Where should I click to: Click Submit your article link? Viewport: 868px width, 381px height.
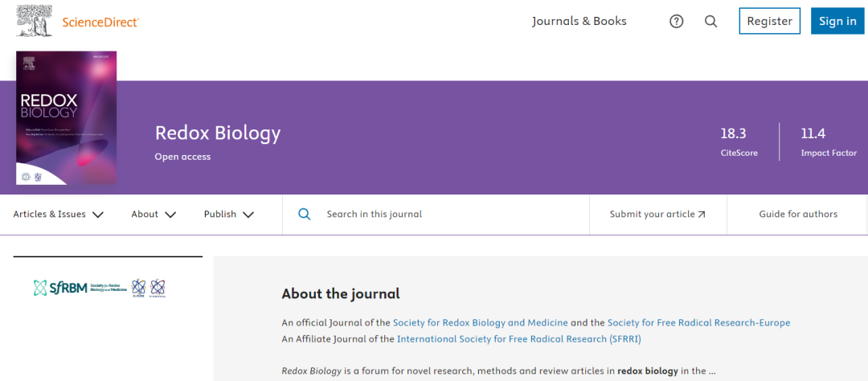pyautogui.click(x=657, y=215)
